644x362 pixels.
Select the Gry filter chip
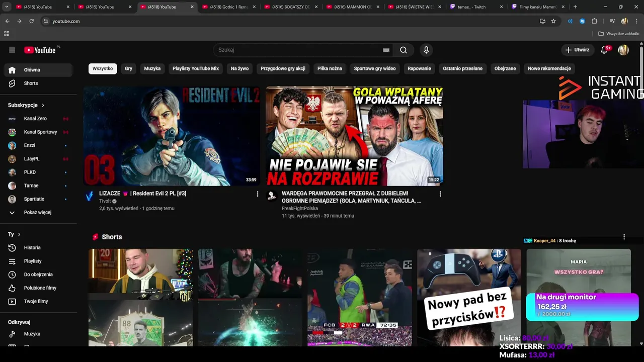129,68
